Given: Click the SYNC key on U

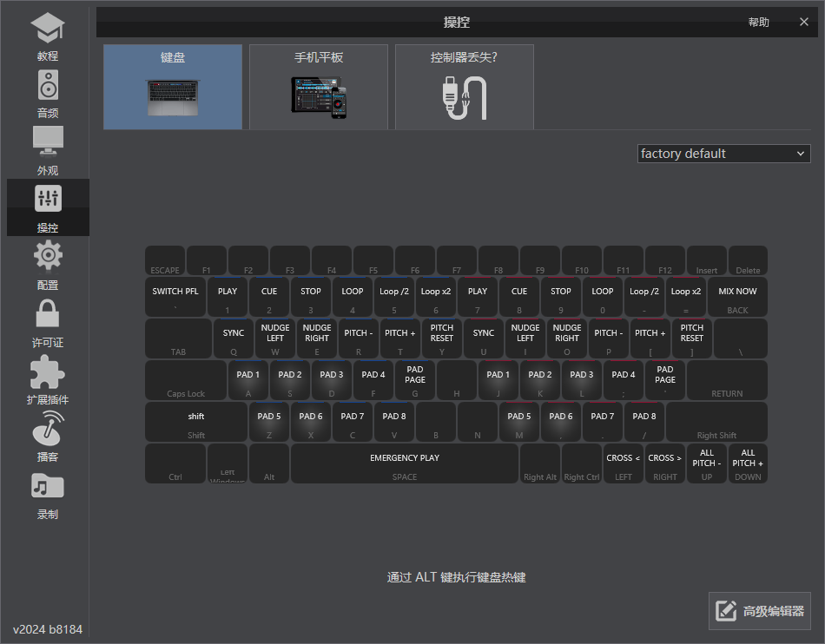Looking at the screenshot, I should [x=483, y=338].
